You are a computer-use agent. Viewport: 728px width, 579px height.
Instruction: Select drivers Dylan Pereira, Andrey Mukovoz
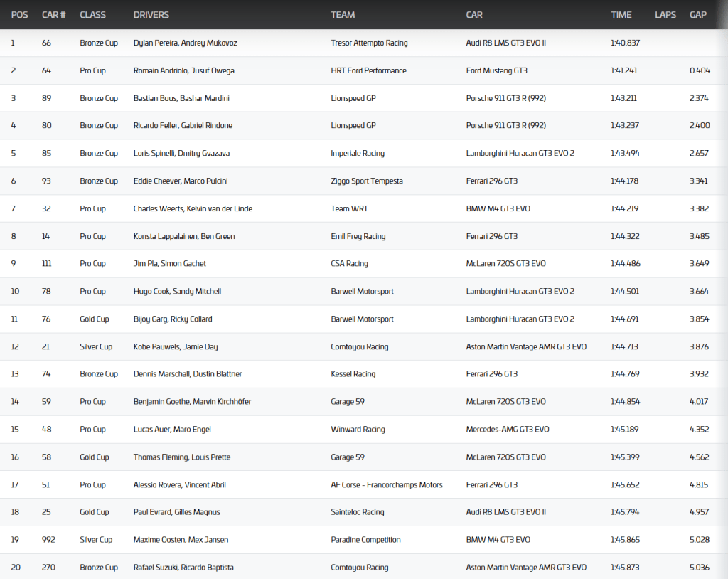pos(186,43)
